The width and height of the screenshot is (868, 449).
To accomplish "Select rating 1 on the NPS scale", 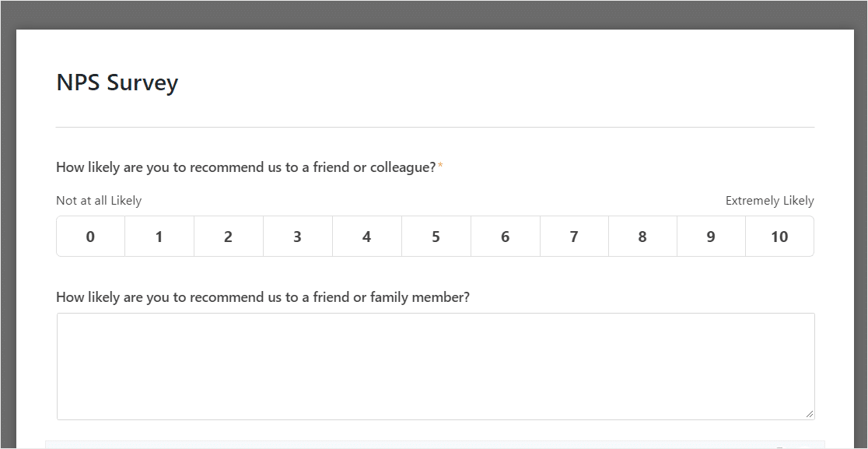I will 159,237.
